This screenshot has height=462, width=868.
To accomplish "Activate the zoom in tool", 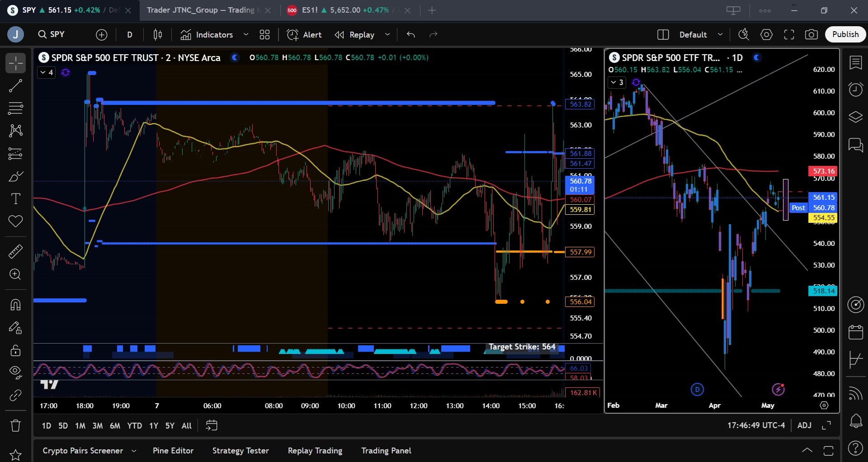I will tap(15, 274).
